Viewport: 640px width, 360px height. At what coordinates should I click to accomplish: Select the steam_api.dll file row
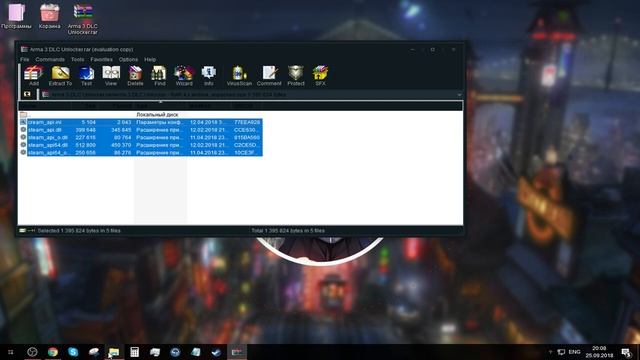click(141, 130)
